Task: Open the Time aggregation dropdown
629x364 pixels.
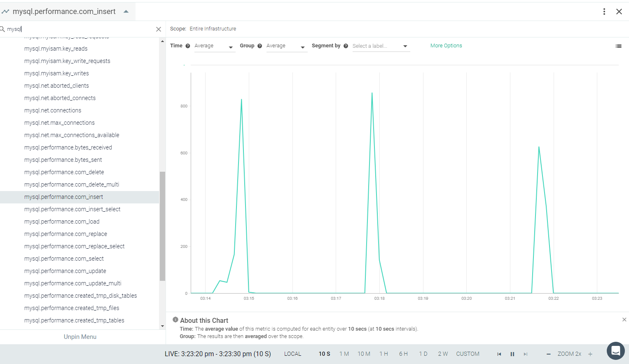Action: coord(214,46)
